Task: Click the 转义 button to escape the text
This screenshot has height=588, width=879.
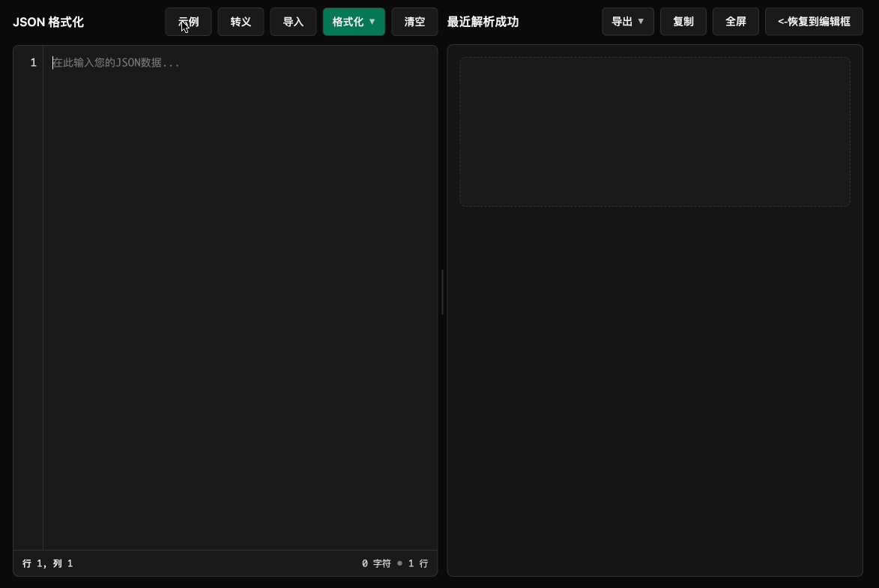Action: (x=241, y=22)
